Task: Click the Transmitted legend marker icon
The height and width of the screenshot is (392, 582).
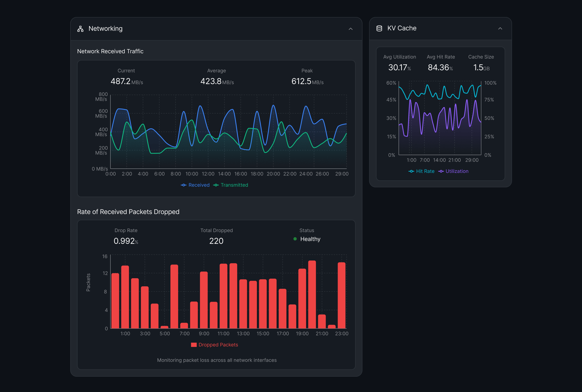Action: [x=216, y=185]
